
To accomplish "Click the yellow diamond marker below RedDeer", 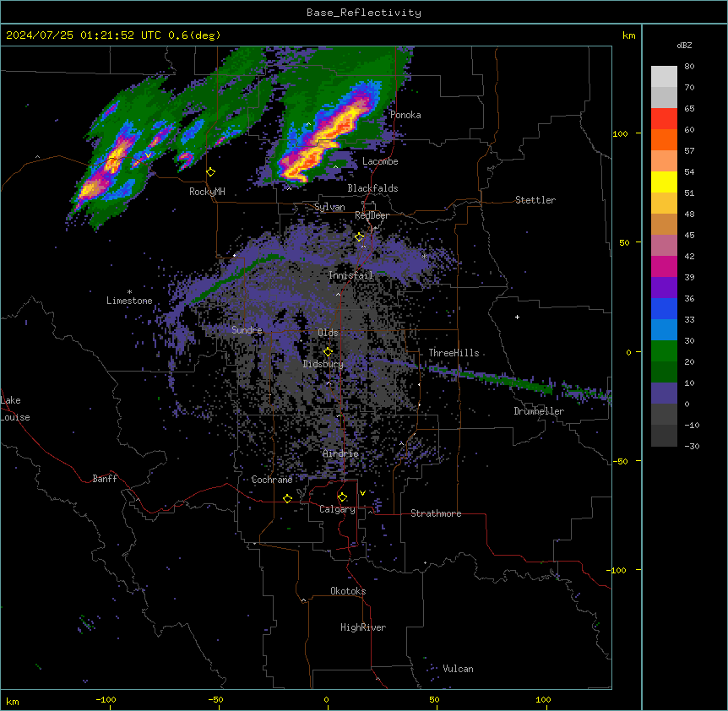I will tap(360, 237).
